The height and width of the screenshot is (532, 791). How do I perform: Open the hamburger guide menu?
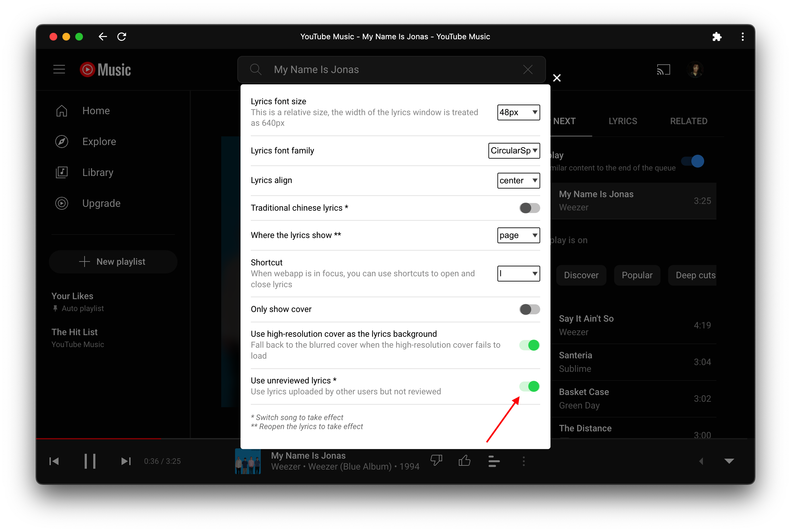(59, 69)
